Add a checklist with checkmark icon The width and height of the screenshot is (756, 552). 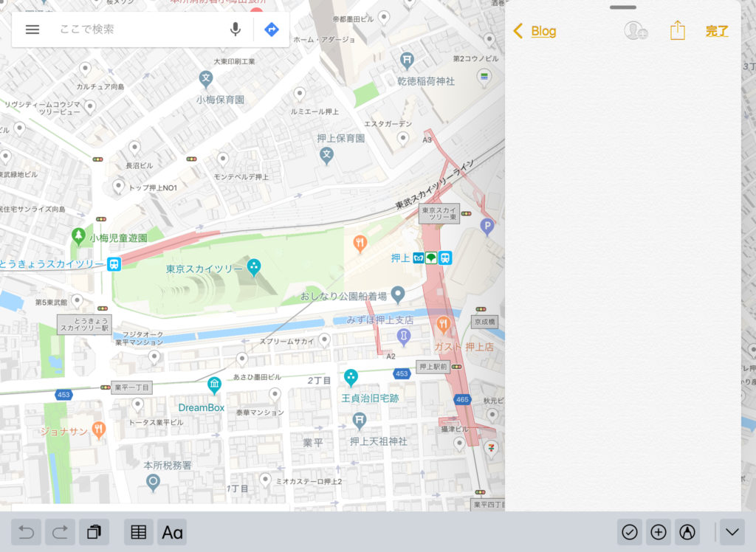tap(630, 532)
